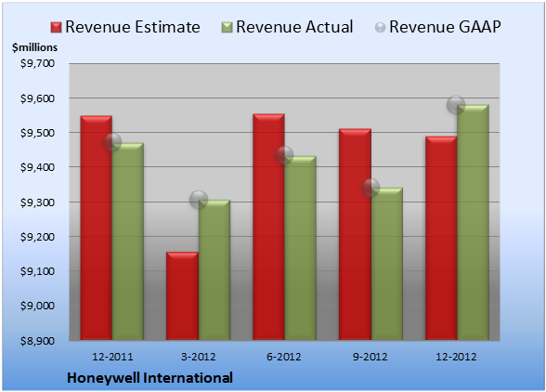This screenshot has width=546, height=392.
Task: Select the red estimate bar for 3-2012
Action: point(182,295)
